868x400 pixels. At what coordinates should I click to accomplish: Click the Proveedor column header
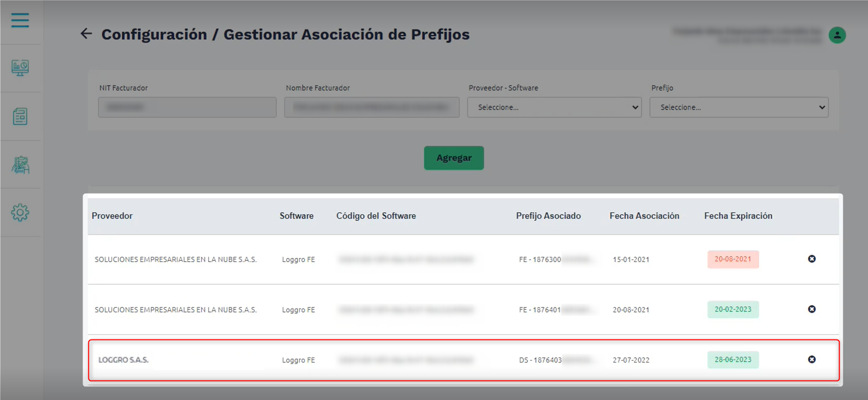(x=112, y=216)
